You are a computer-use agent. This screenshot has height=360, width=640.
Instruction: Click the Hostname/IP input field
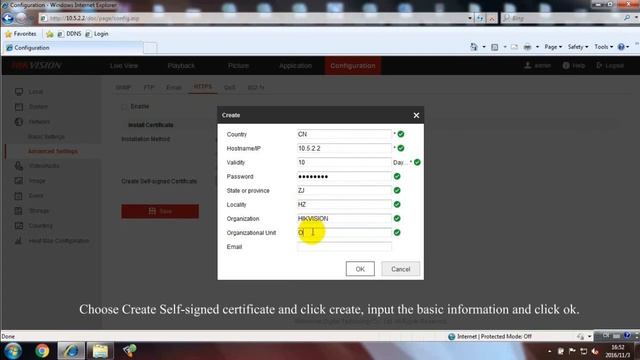point(344,148)
